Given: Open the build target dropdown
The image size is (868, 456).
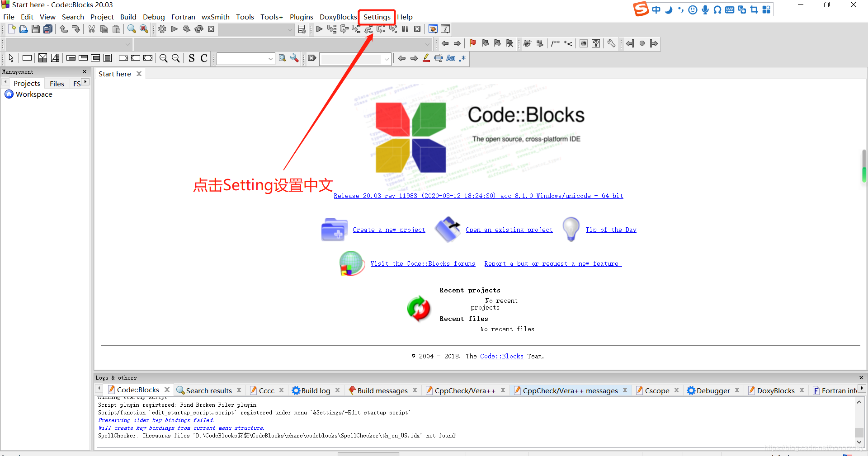Looking at the screenshot, I should click(256, 30).
